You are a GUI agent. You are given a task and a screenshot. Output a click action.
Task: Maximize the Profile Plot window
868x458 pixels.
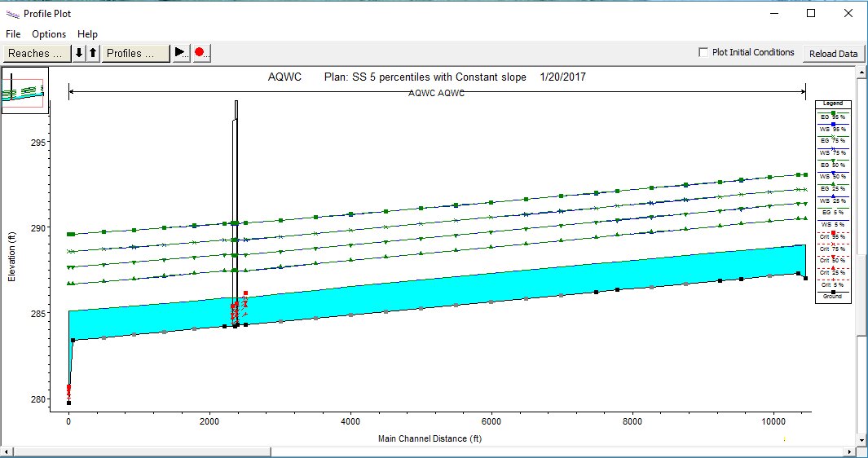coord(811,13)
